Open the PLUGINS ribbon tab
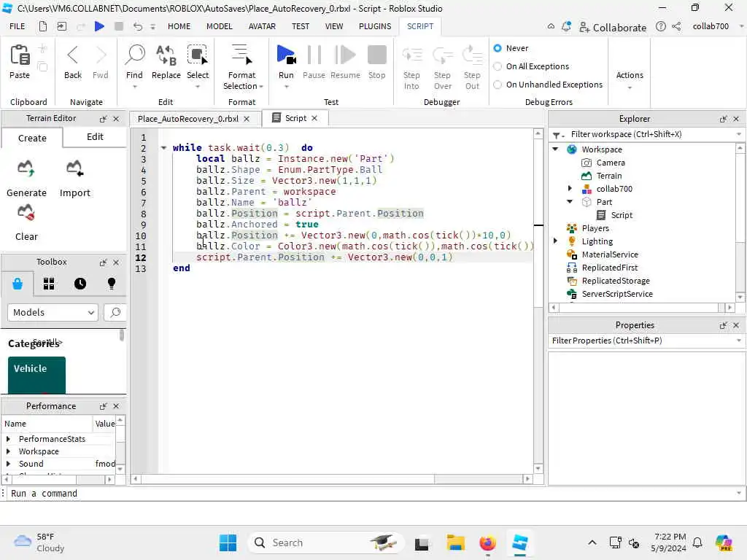Image resolution: width=747 pixels, height=560 pixels. tap(375, 26)
